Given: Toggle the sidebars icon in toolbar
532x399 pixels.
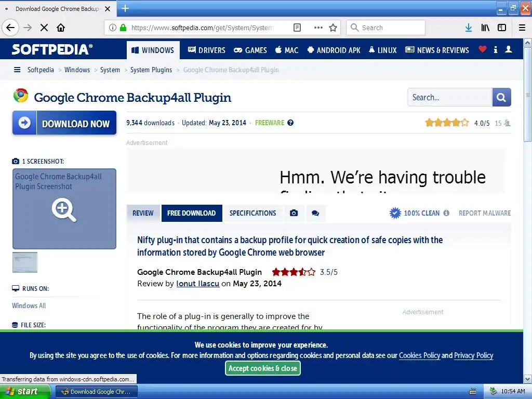Looking at the screenshot, I should [x=502, y=28].
